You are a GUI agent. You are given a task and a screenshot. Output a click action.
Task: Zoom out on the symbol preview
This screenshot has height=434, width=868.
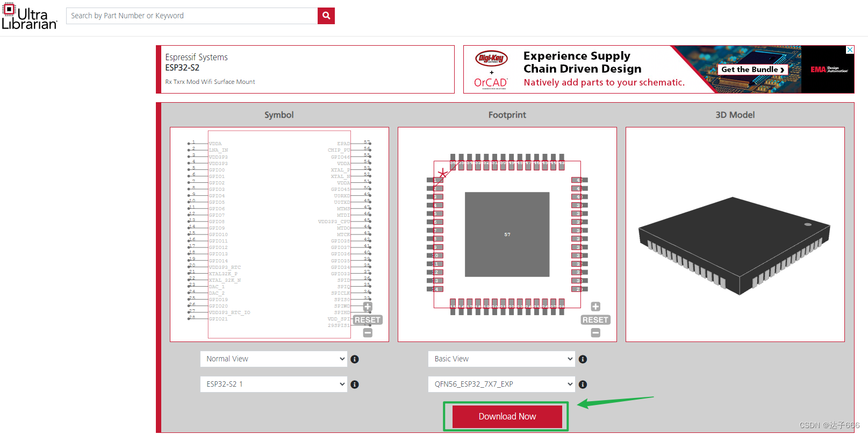(368, 333)
